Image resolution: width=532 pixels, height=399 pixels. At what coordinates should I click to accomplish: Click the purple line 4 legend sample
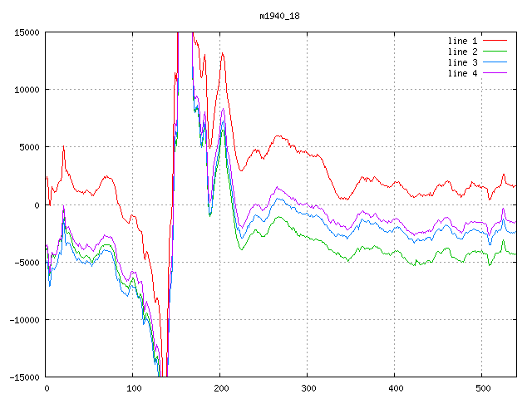[x=495, y=73]
